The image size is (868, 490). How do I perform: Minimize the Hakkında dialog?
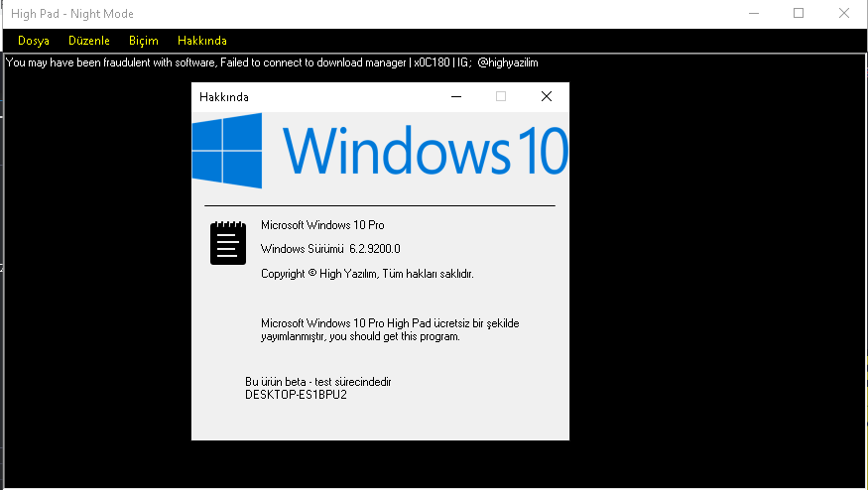456,96
